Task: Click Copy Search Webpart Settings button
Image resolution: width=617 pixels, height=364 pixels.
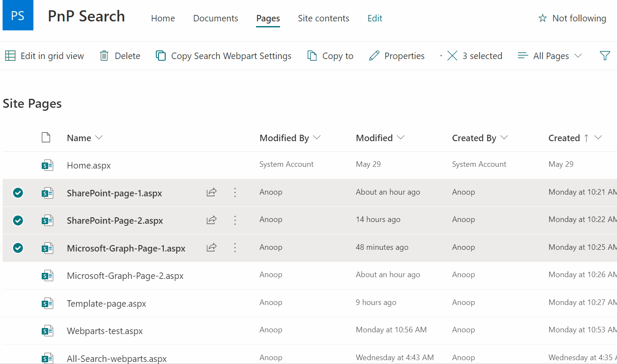Action: [224, 56]
